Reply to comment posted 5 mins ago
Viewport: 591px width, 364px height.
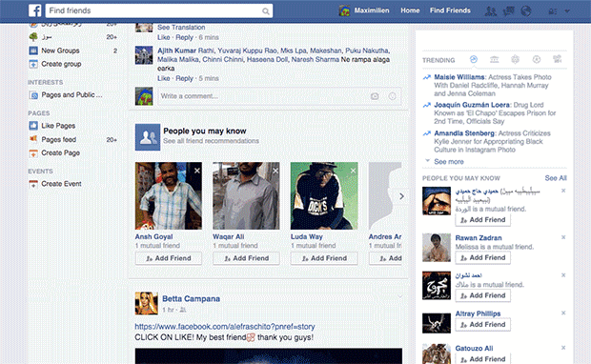[x=184, y=78]
